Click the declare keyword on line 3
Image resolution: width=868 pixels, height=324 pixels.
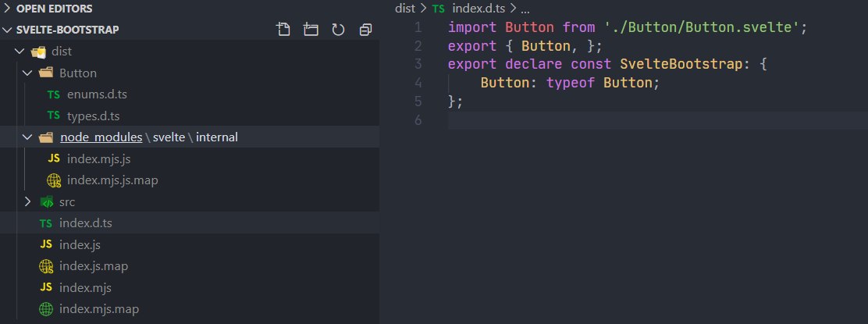(x=534, y=64)
